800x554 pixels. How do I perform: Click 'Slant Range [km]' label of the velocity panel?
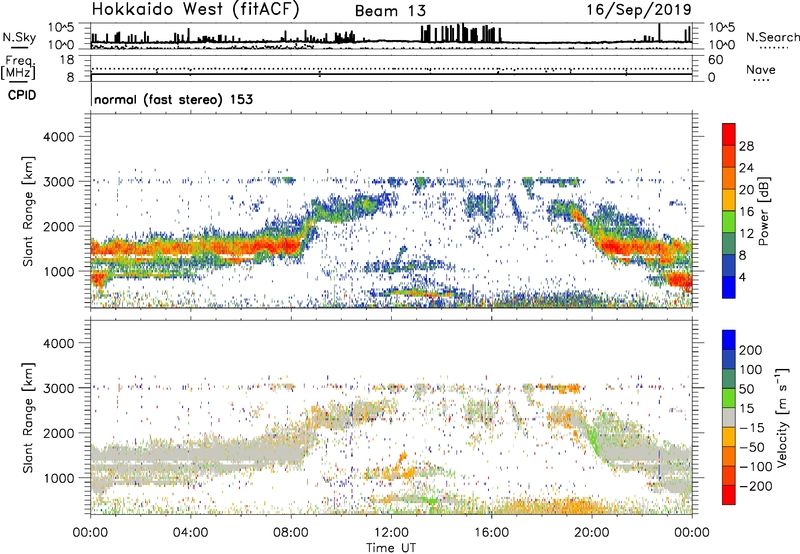click(28, 417)
